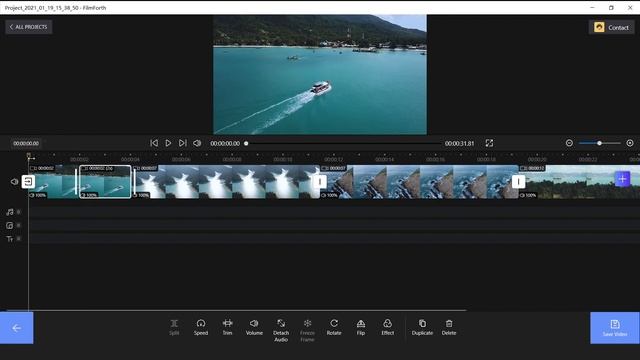Screen dimensions: 640x360
Task: Select the highlighted second boat clip
Action: 105,182
